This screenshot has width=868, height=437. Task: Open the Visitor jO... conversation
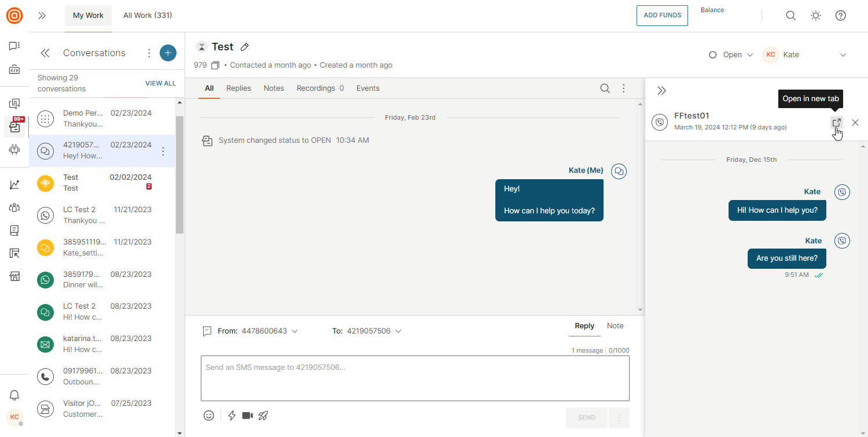pyautogui.click(x=102, y=409)
